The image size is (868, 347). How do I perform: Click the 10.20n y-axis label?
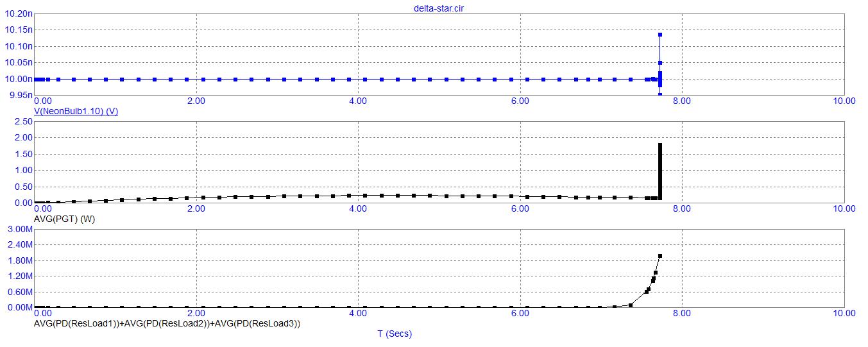17,13
